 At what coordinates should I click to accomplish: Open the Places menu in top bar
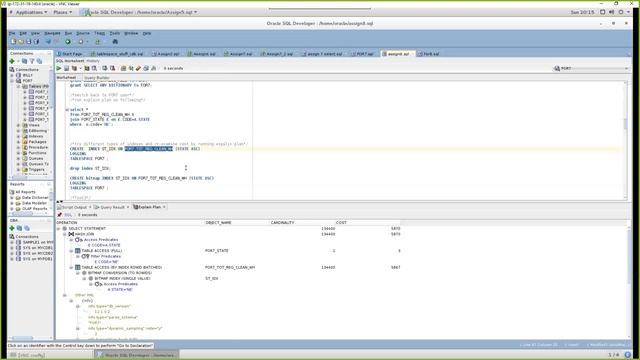[62, 12]
